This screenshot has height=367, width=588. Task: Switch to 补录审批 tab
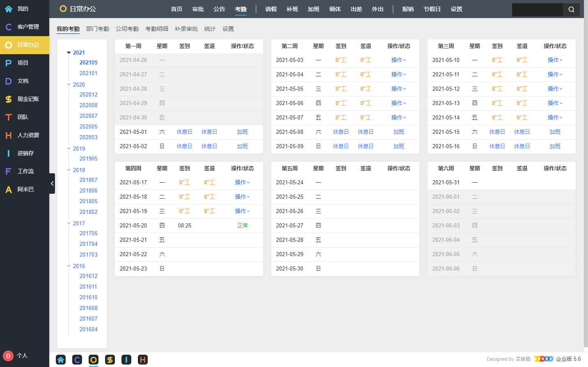pos(186,29)
